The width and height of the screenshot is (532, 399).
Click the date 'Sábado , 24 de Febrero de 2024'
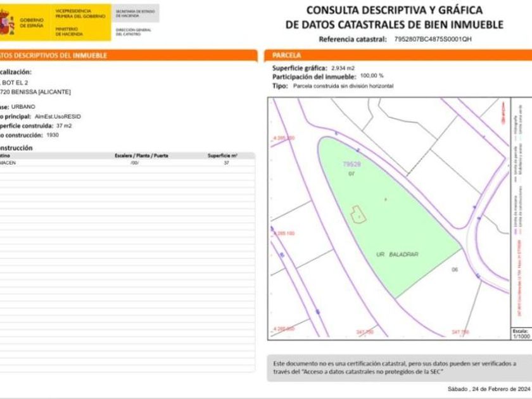tap(489, 389)
